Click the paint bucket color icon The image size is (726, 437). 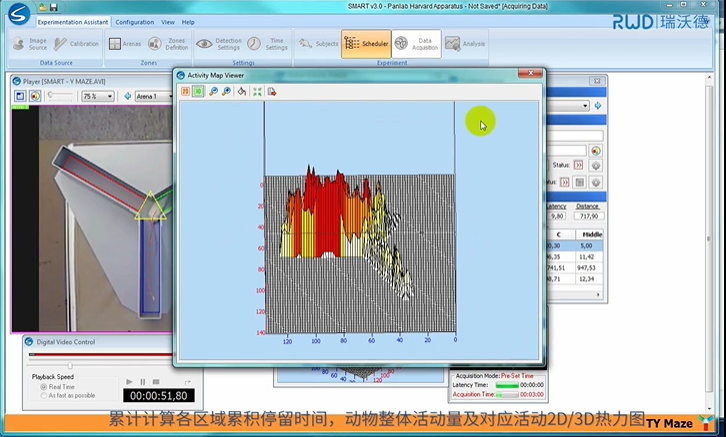click(x=242, y=92)
